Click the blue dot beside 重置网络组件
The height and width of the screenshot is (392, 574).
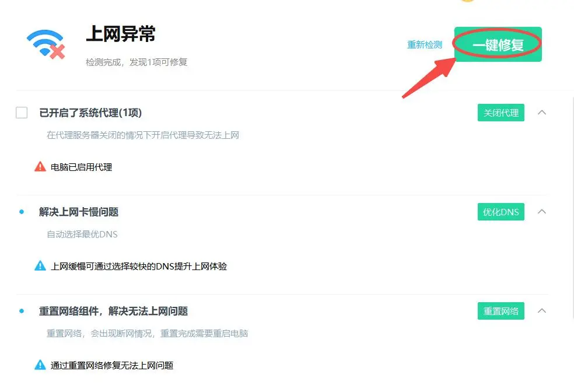tap(22, 311)
